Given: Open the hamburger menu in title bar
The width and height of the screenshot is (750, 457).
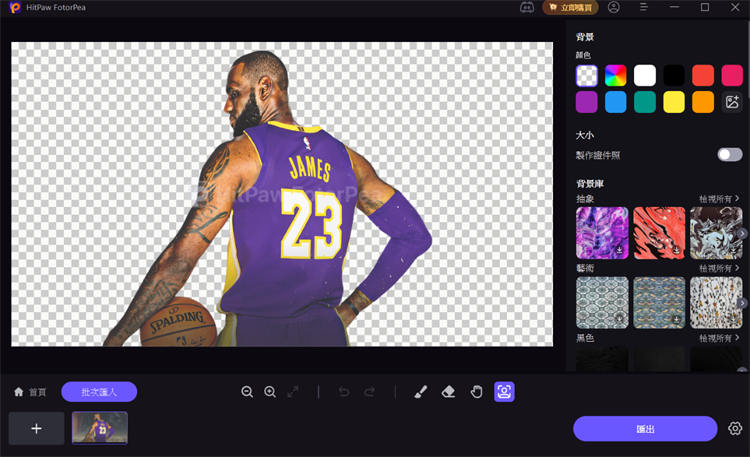Looking at the screenshot, I should [644, 7].
